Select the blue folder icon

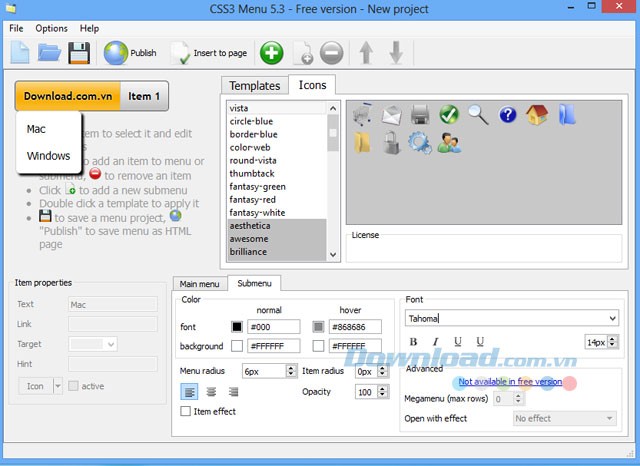tap(567, 115)
